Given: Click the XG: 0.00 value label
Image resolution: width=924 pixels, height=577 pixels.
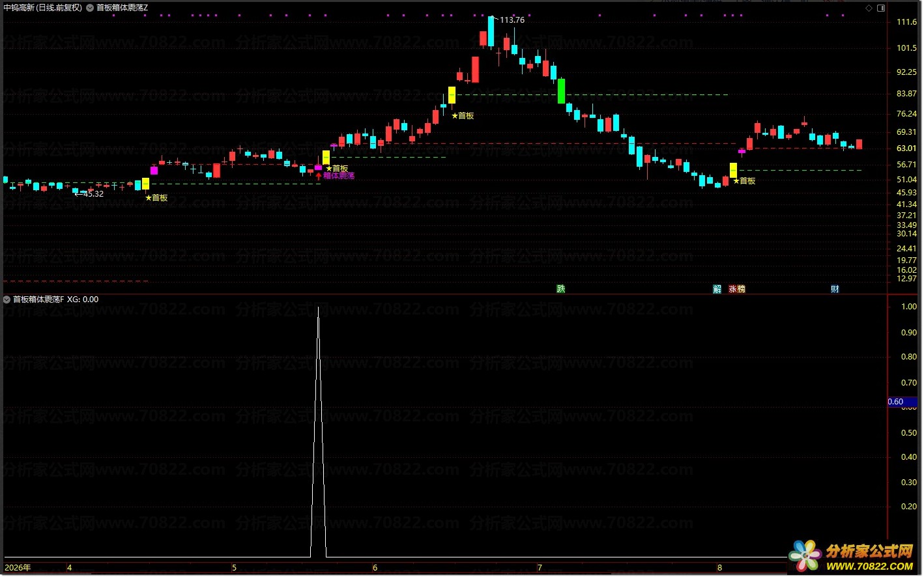Looking at the screenshot, I should 83,300.
